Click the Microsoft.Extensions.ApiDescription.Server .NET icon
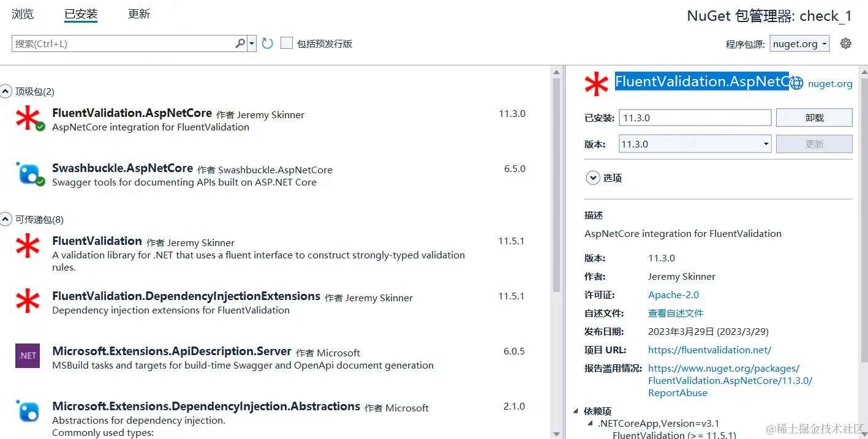The width and height of the screenshot is (868, 439). (28, 356)
